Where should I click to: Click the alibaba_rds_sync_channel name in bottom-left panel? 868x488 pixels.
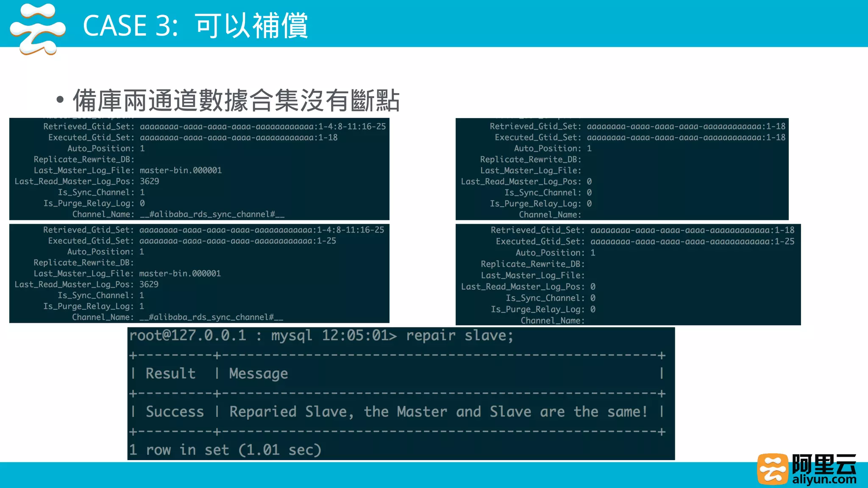[211, 317]
